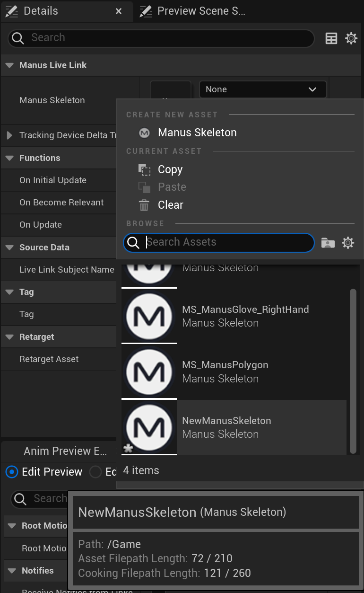
Task: Select the Edit Preview radio button
Action: (x=12, y=472)
